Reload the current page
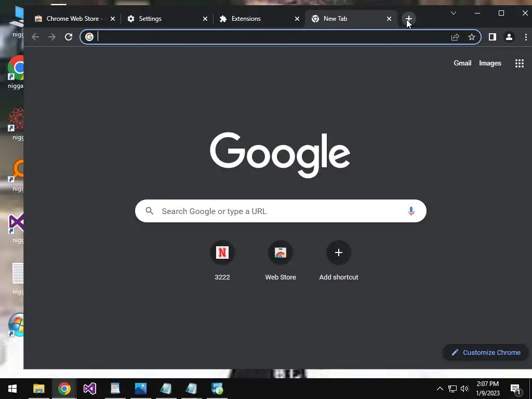Viewport: 532px width, 399px height. [x=69, y=37]
